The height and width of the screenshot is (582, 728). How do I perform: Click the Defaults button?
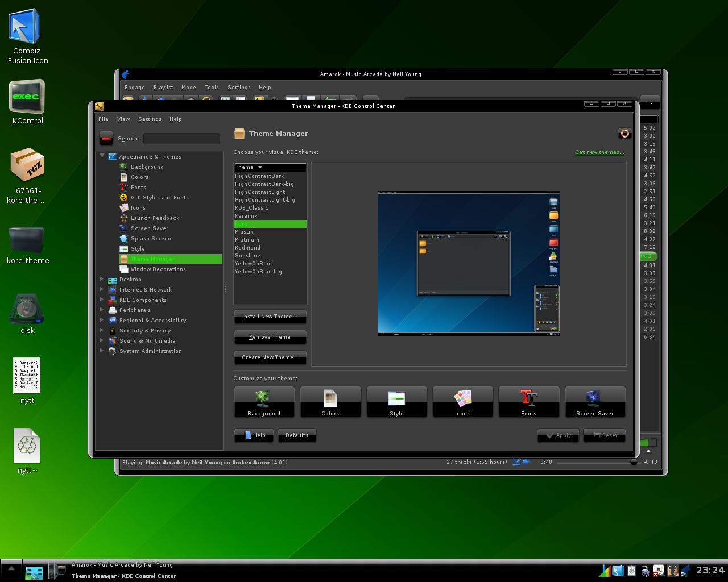coord(297,435)
